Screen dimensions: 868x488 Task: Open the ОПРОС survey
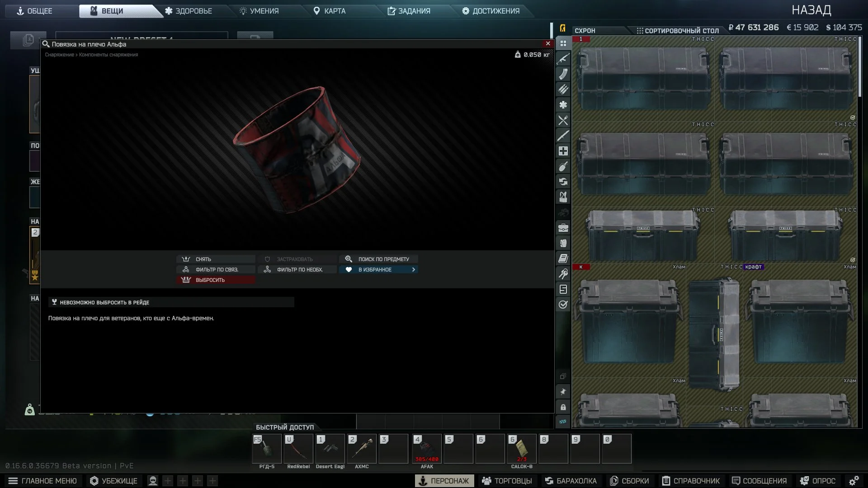pyautogui.click(x=817, y=481)
